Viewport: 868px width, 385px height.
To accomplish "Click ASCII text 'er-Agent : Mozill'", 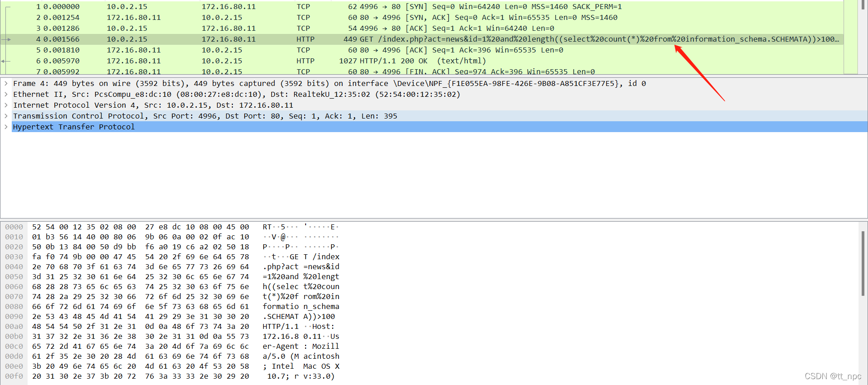I will tap(301, 346).
